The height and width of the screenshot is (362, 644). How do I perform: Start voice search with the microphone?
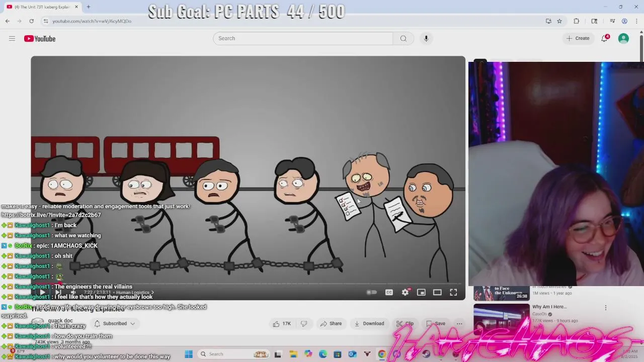point(426,38)
